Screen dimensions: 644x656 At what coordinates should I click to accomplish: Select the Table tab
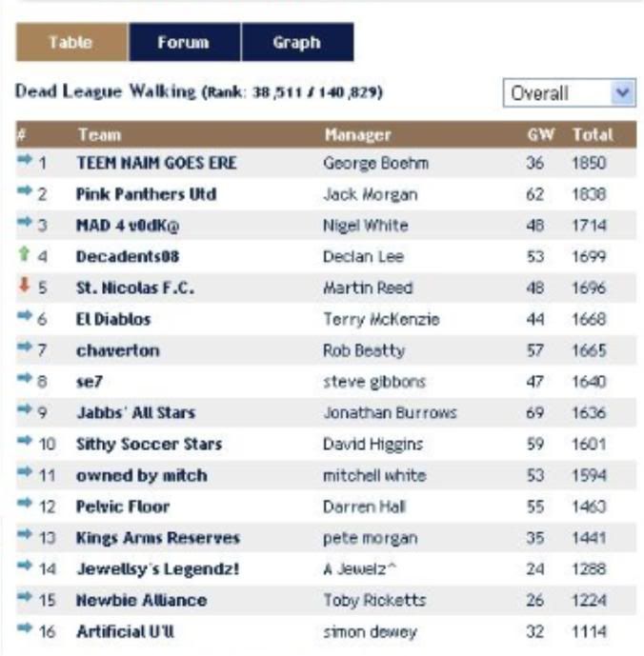click(x=70, y=43)
